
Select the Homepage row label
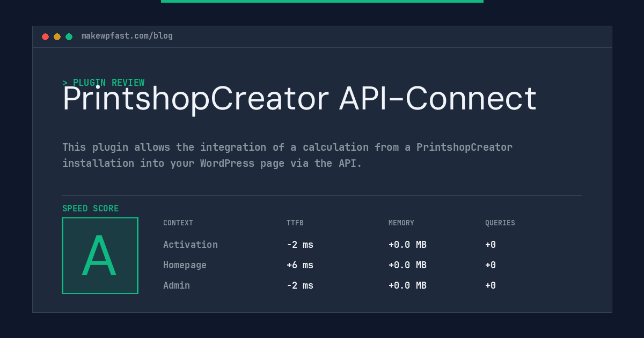185,265
